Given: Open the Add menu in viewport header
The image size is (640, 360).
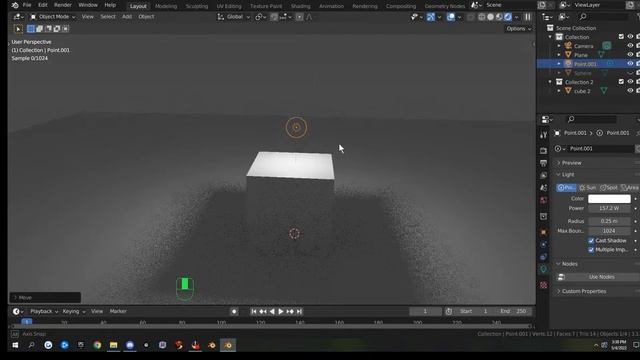Looking at the screenshot, I should [x=127, y=17].
